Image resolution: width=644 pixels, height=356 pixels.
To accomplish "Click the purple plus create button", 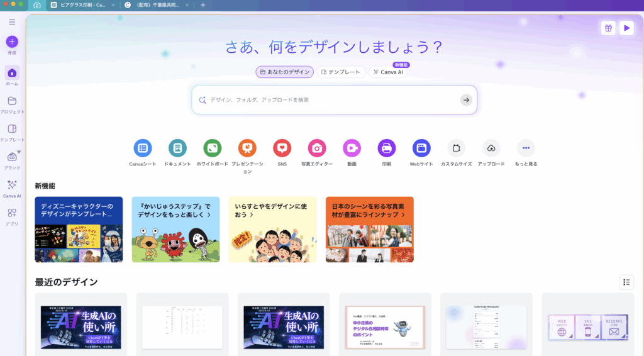I will click(x=12, y=42).
